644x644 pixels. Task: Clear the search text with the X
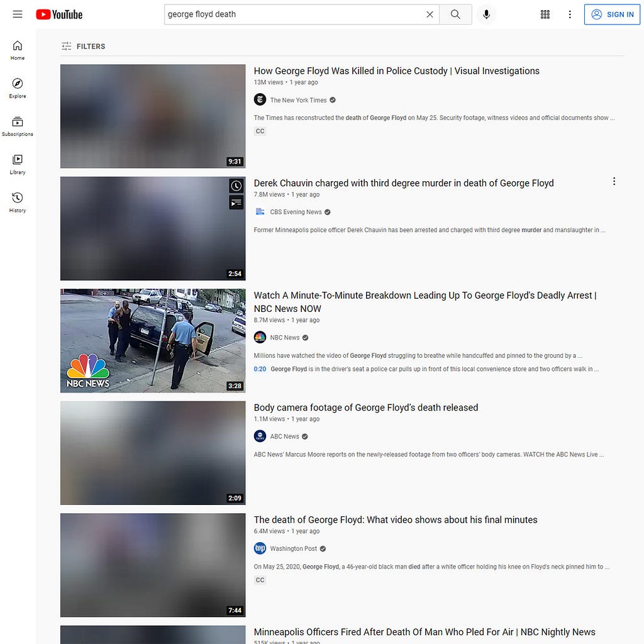point(430,14)
